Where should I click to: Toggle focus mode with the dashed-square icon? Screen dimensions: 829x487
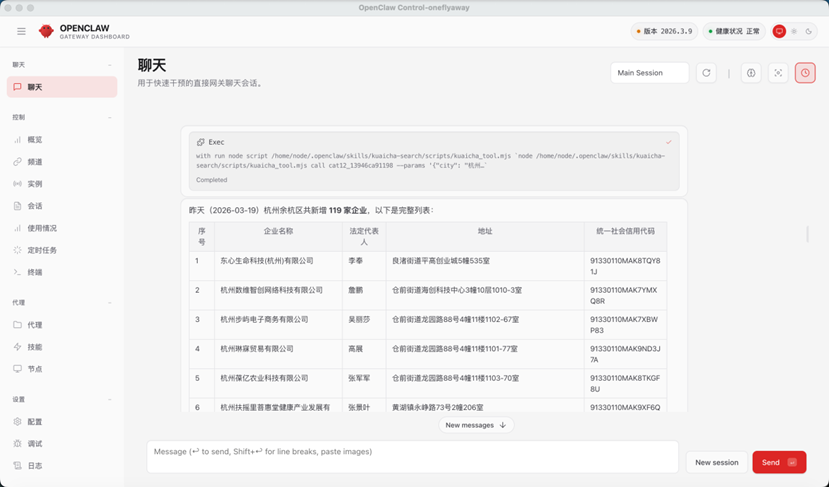point(778,73)
